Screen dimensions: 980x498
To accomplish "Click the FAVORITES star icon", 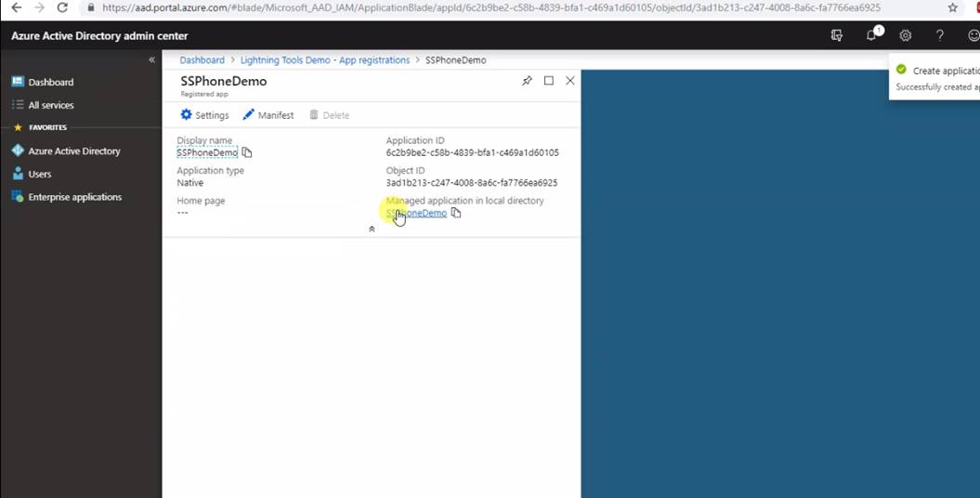I will pos(18,127).
